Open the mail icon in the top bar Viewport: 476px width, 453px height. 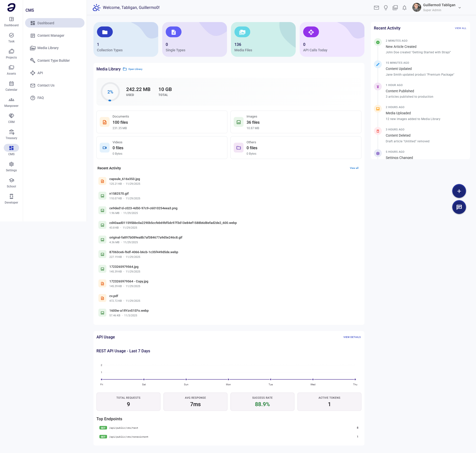point(376,8)
